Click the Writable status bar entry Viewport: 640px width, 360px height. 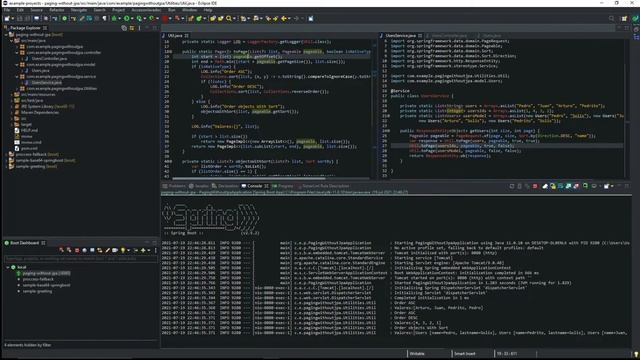point(417,354)
